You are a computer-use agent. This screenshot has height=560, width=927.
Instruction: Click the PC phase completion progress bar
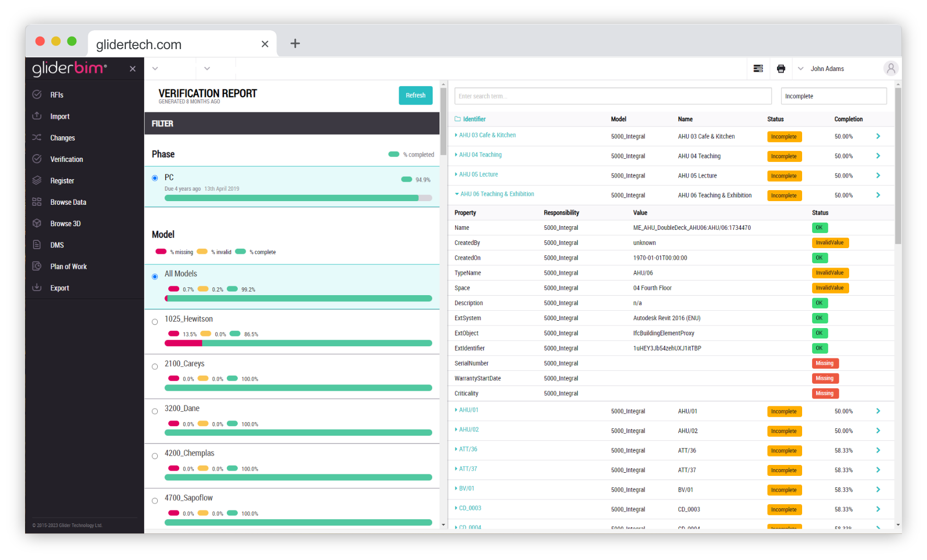point(298,198)
